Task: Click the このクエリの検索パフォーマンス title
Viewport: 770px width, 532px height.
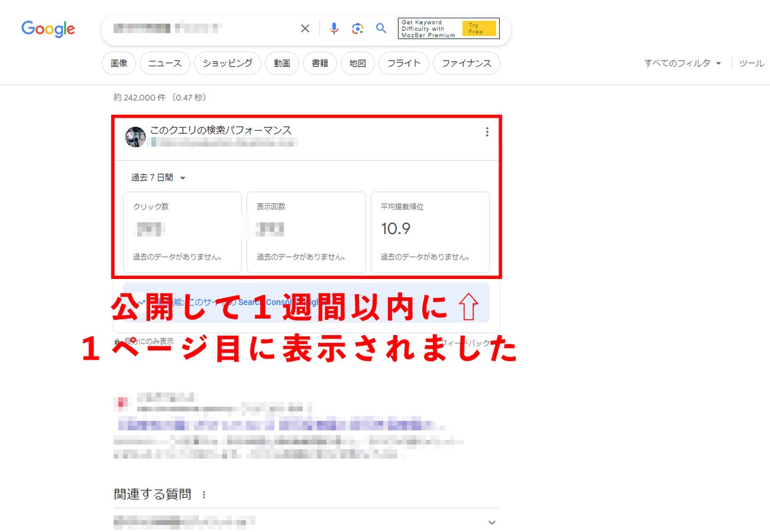Action: pyautogui.click(x=221, y=131)
